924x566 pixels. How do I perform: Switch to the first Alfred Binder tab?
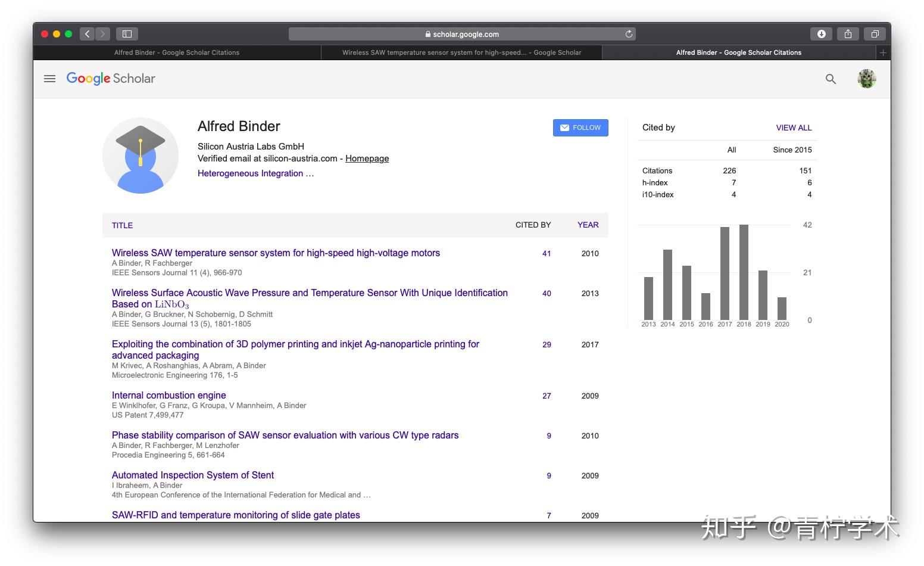177,52
